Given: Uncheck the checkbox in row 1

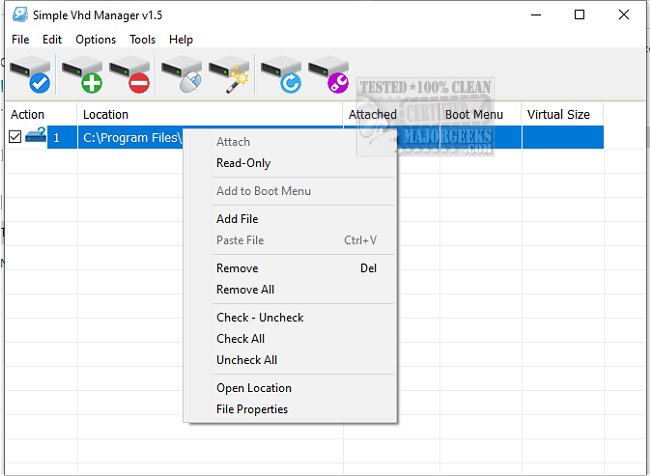Looking at the screenshot, I should pos(15,136).
